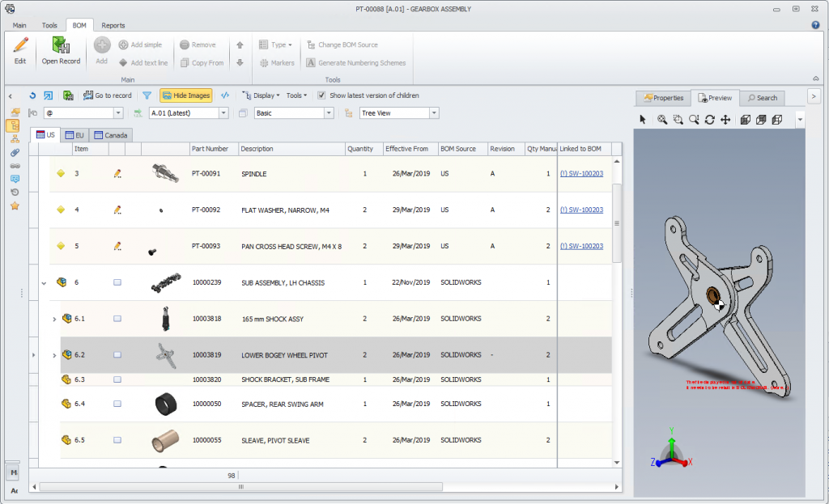829x504 pixels.
Task: Select the zoom-to-area tool in the Preview panel
Action: (x=678, y=119)
